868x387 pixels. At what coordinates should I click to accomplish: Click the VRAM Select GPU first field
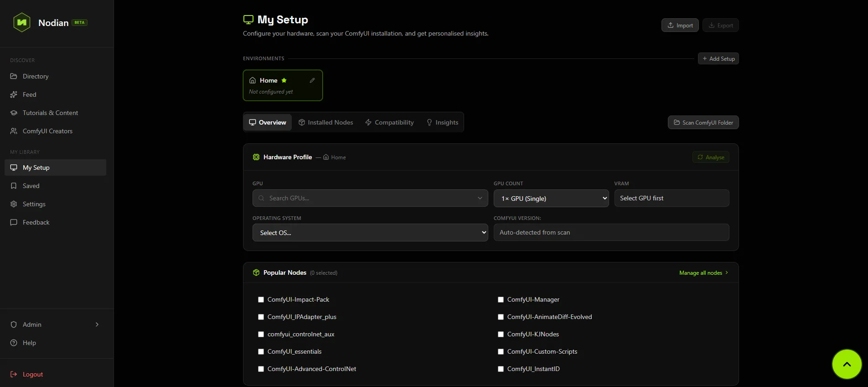click(x=672, y=198)
